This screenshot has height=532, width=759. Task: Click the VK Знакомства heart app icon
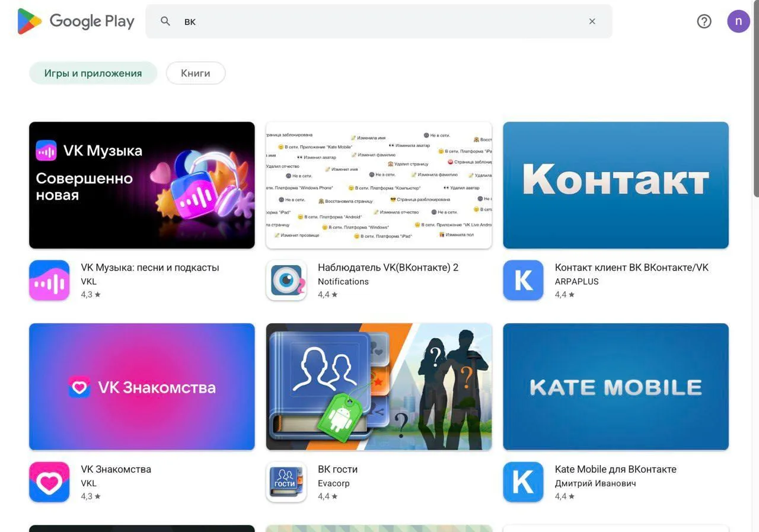(x=49, y=482)
